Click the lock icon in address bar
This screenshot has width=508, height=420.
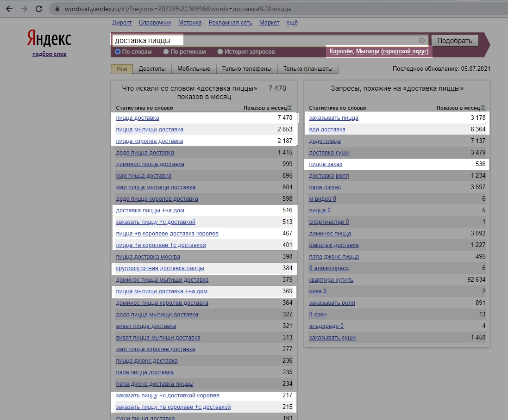[x=57, y=9]
